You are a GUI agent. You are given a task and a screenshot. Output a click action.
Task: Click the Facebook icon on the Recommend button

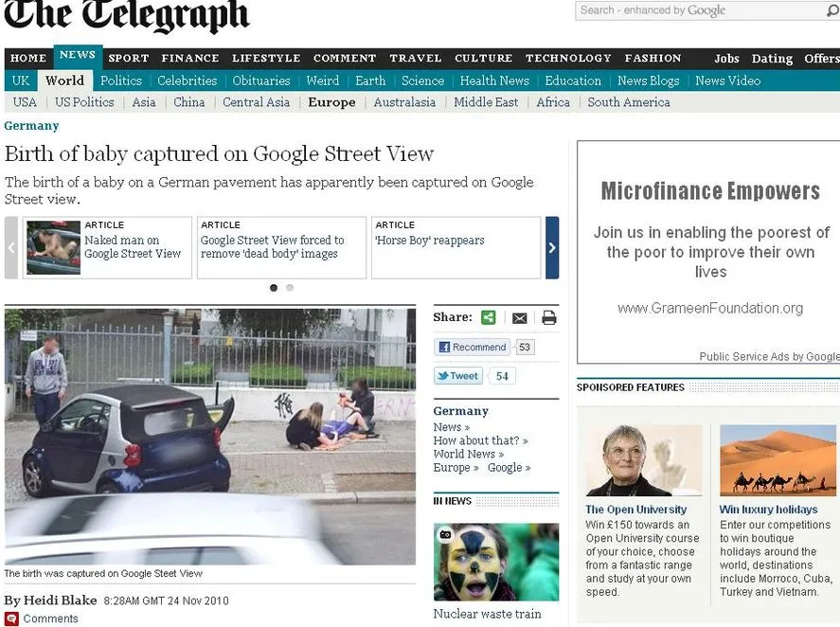(445, 347)
